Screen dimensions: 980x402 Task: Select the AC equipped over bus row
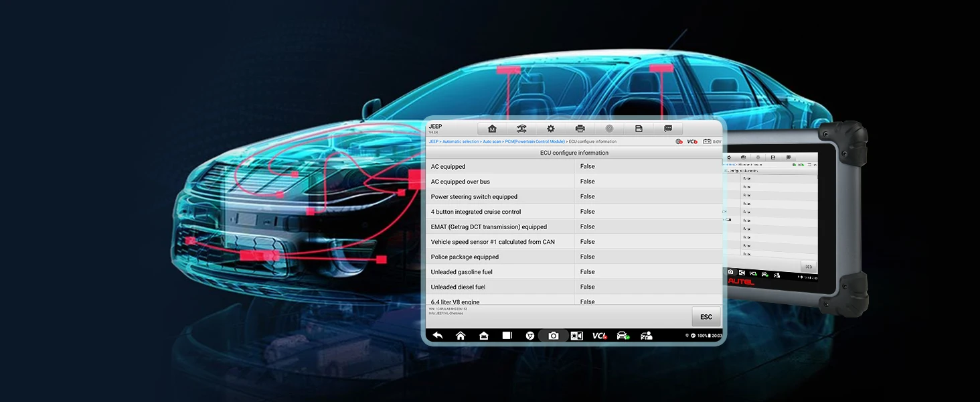pos(574,182)
